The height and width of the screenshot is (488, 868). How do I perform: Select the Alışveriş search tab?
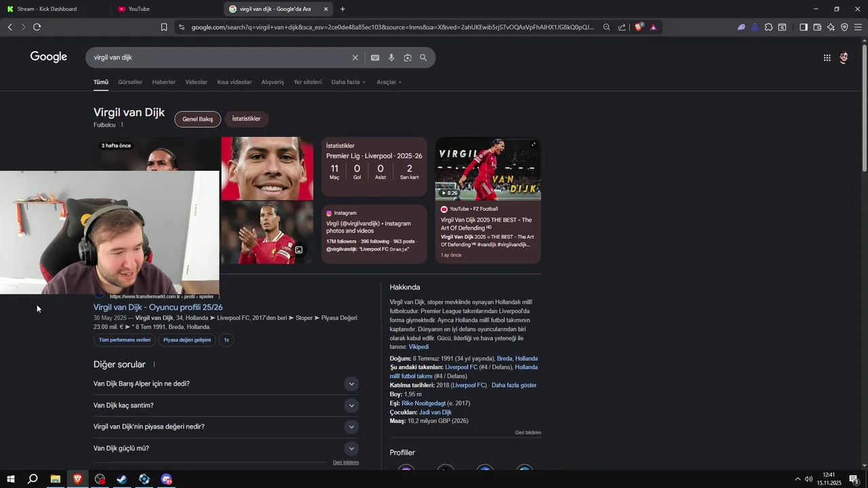point(273,82)
